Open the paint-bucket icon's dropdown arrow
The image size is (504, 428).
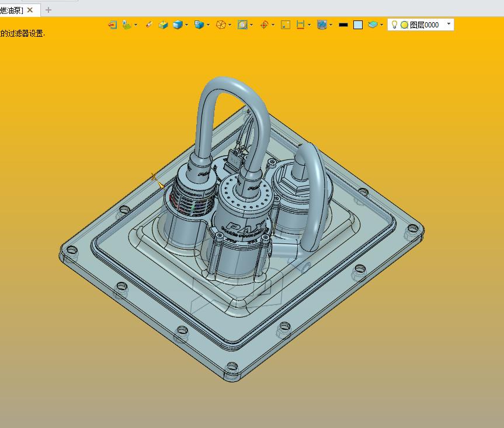coord(135,25)
